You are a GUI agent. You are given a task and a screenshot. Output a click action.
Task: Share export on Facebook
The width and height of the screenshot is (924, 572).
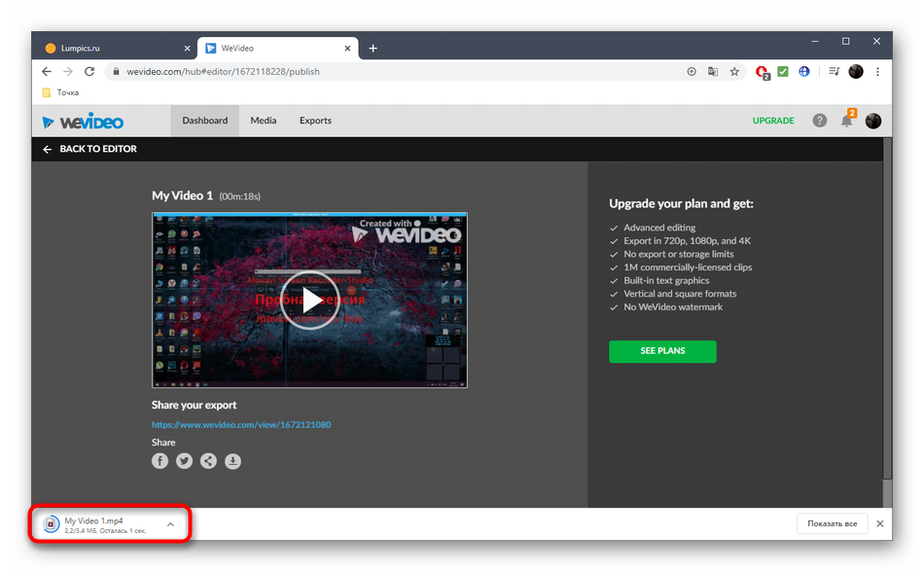(160, 461)
